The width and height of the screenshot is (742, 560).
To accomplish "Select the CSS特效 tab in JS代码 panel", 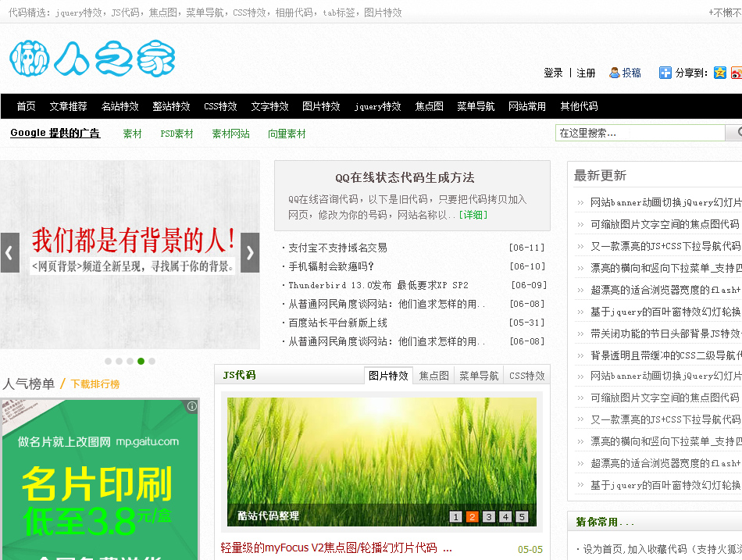I will point(527,376).
